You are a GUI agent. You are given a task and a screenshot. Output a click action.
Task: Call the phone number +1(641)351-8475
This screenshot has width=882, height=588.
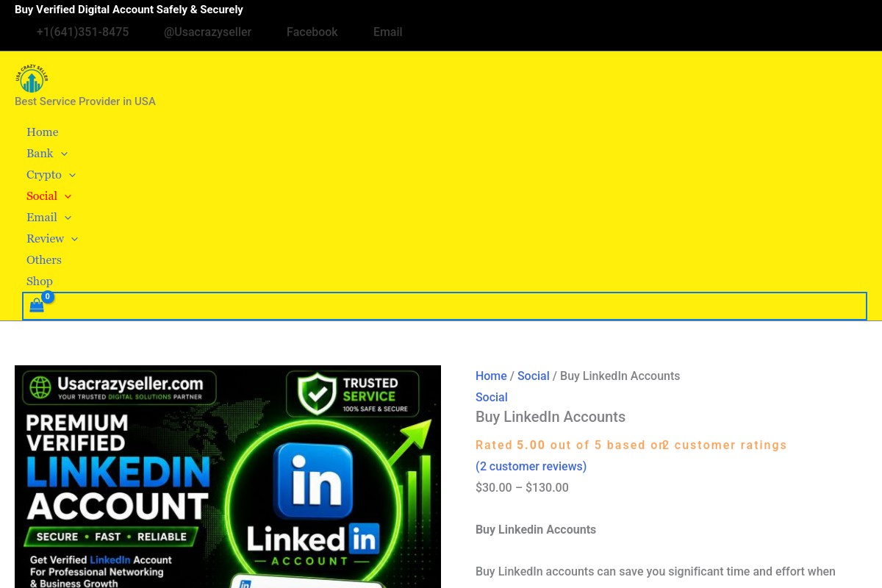(x=82, y=32)
